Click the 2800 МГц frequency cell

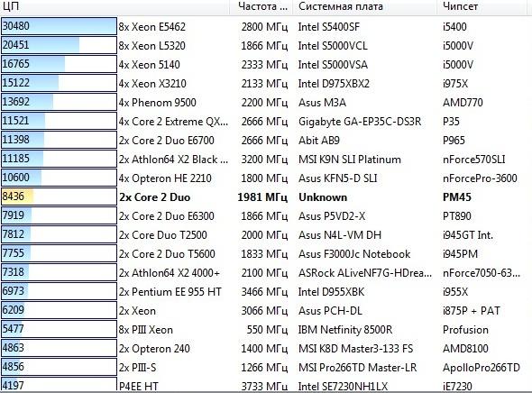264,27
